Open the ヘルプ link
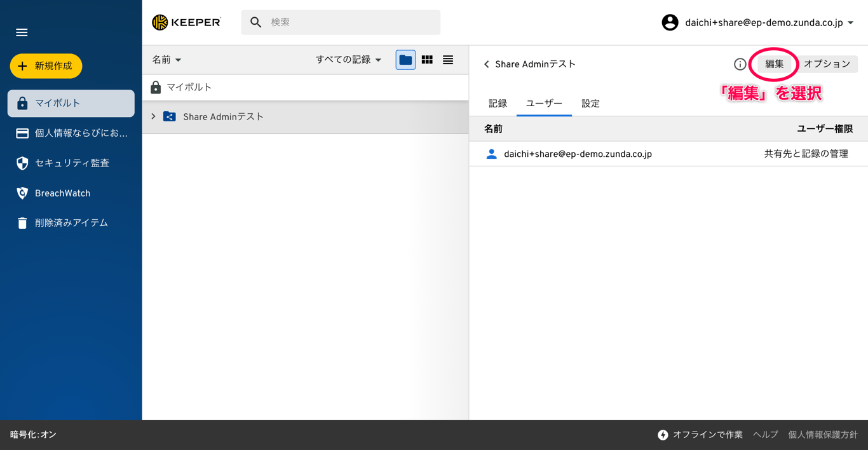Viewport: 868px width, 450px height. 765,435
